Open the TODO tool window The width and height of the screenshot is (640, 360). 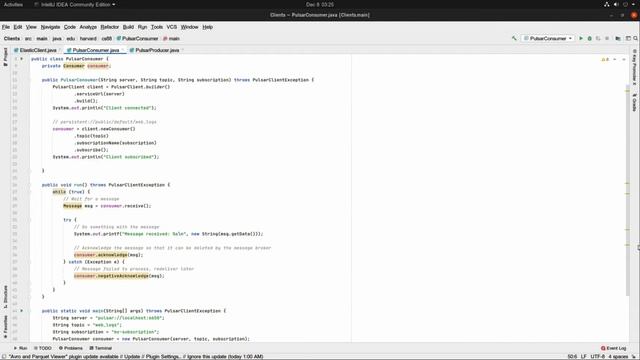tap(43, 348)
